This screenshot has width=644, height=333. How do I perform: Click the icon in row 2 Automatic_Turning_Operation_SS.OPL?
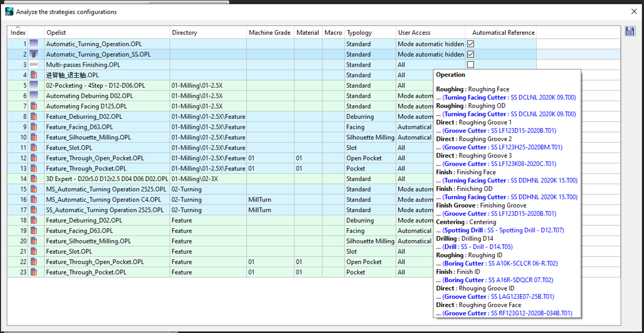pos(34,54)
